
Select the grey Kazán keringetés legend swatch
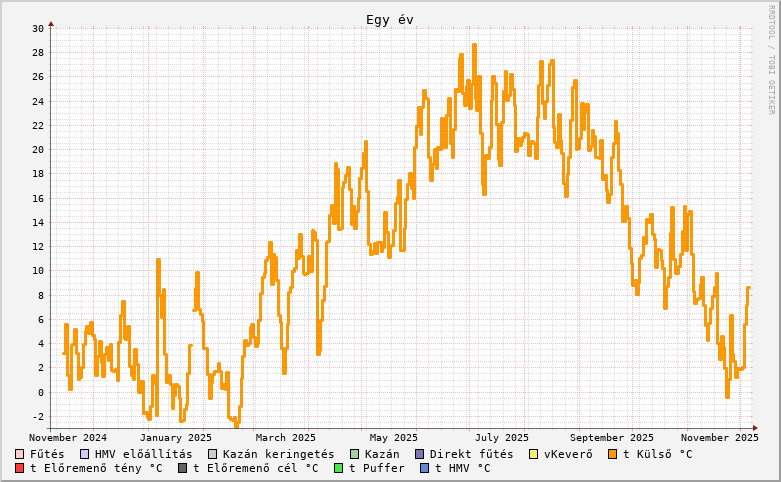(212, 454)
